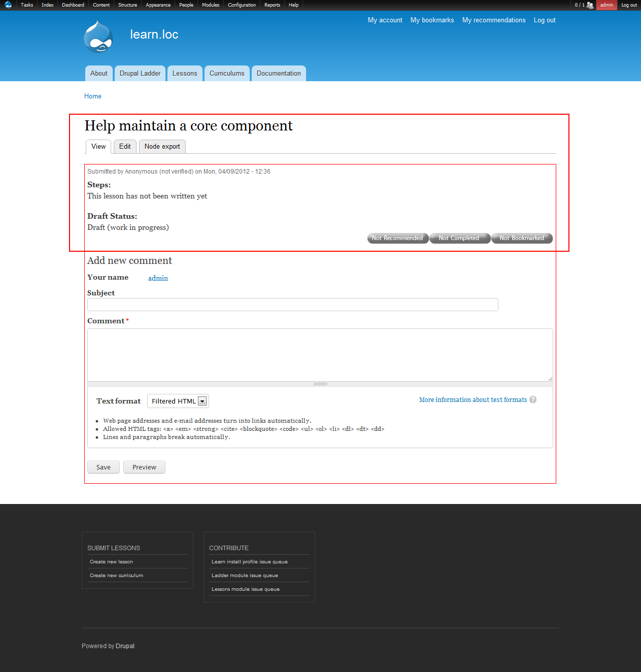
Task: Preview the comment before posting
Action: click(144, 467)
